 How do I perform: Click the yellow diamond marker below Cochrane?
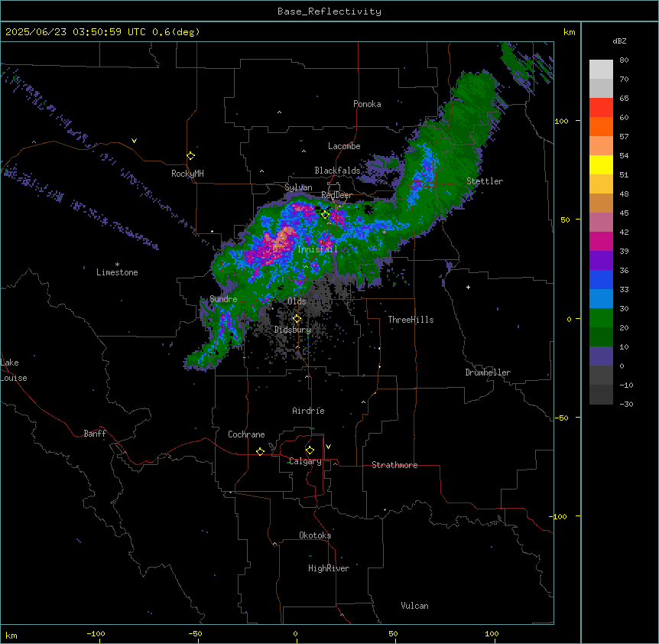click(x=260, y=451)
